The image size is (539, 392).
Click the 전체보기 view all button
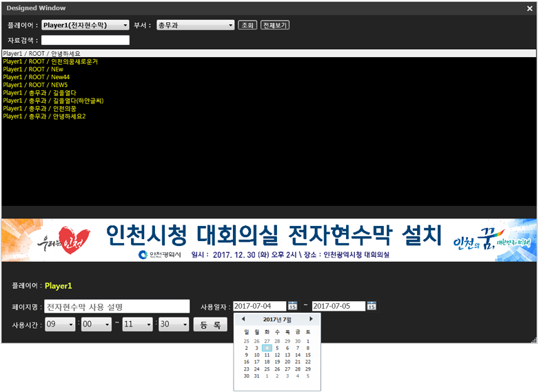275,25
